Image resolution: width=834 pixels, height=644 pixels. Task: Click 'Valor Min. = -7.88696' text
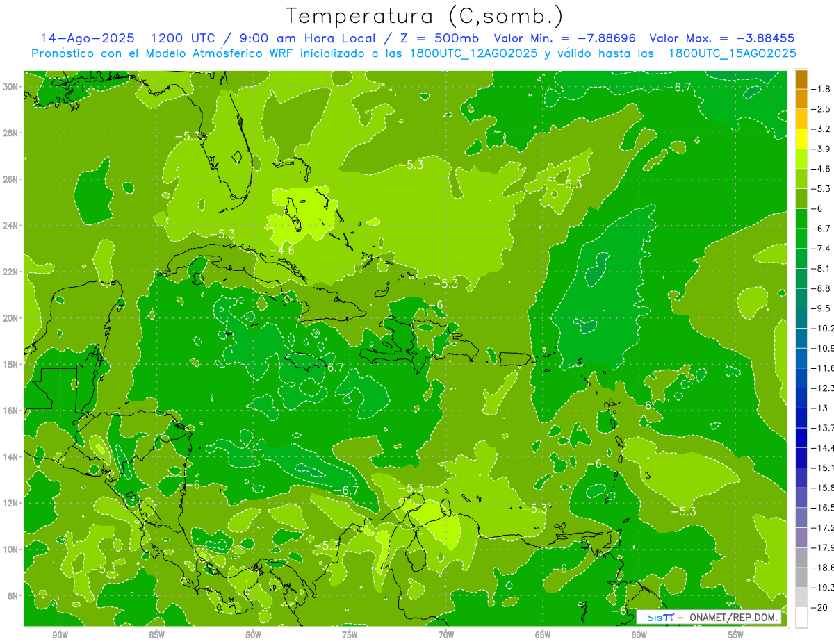565,38
